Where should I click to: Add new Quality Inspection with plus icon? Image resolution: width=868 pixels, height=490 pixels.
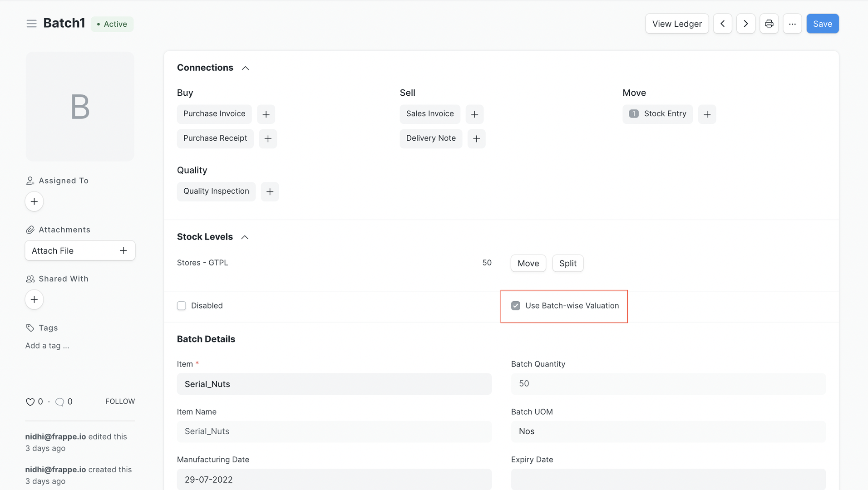[x=270, y=191]
